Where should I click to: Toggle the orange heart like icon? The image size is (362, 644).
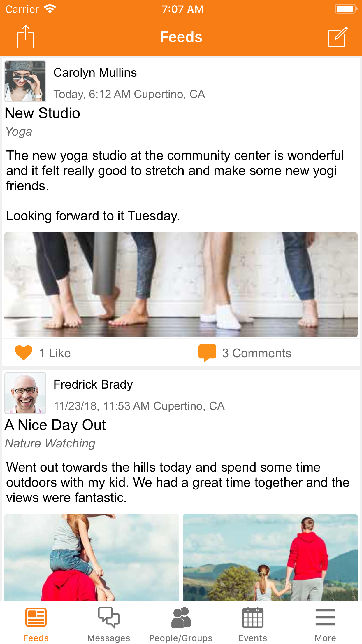tap(24, 353)
